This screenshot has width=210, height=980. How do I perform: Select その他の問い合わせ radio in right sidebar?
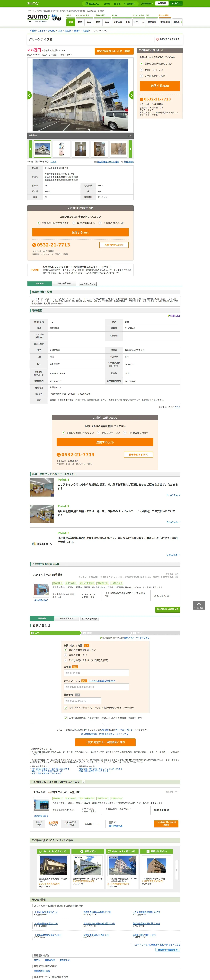point(141,76)
